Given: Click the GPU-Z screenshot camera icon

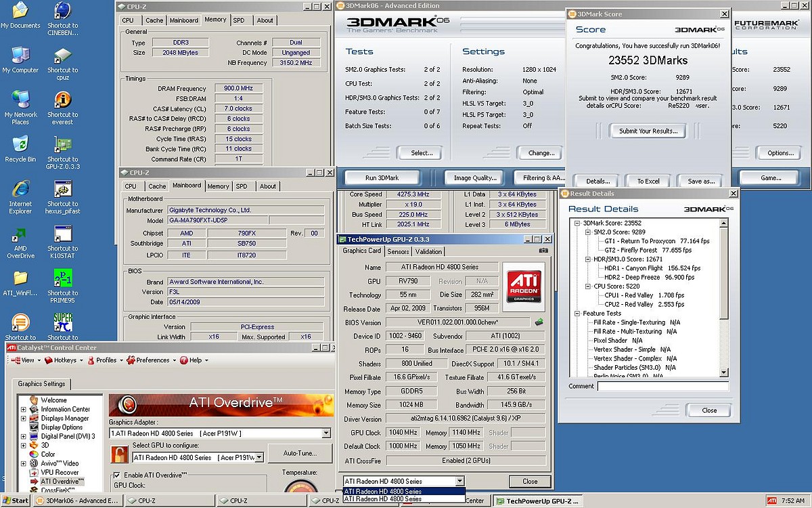Looking at the screenshot, I should [543, 251].
